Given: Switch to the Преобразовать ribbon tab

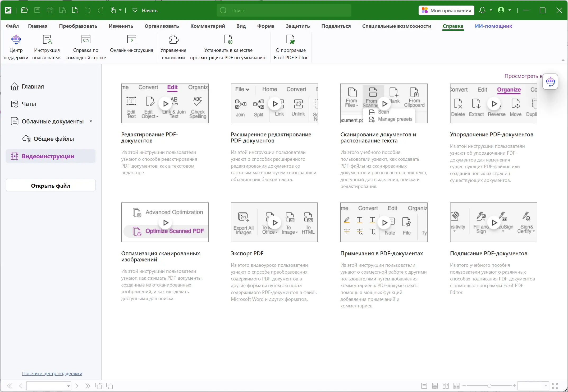Looking at the screenshot, I should tap(78, 26).
